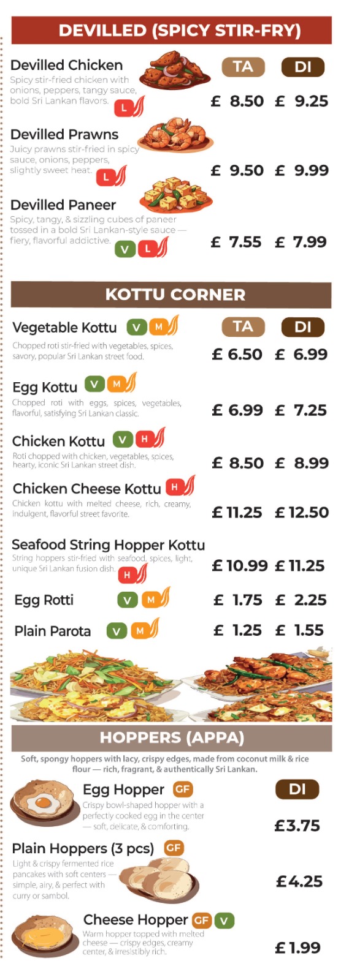Click the DI label in Hoppers section
Image resolution: width=349 pixels, height=980 pixels.
297,789
